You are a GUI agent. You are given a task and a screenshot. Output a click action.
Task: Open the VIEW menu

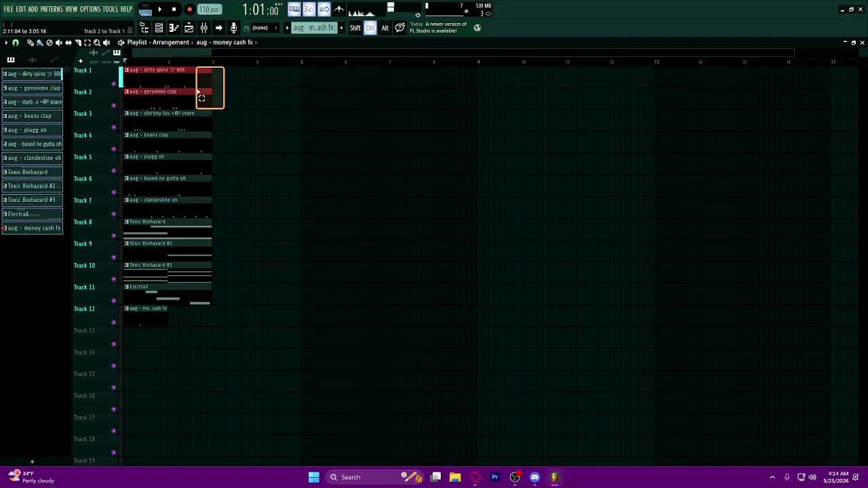click(x=71, y=9)
